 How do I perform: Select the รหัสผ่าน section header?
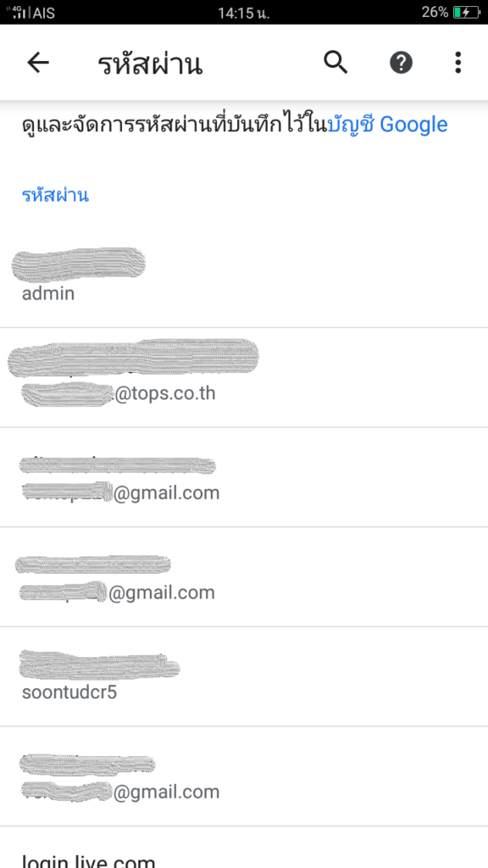point(55,195)
